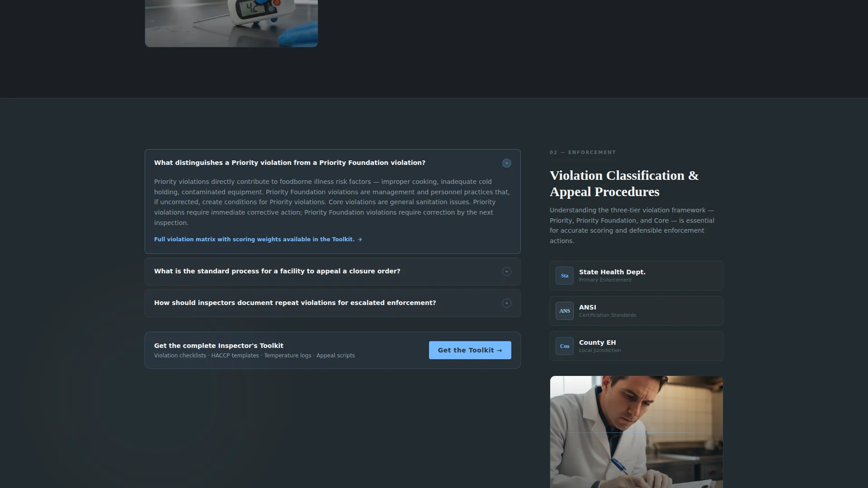Click the three-tier violation framework paragraph
Viewport: 868px width, 488px height.
point(632,225)
